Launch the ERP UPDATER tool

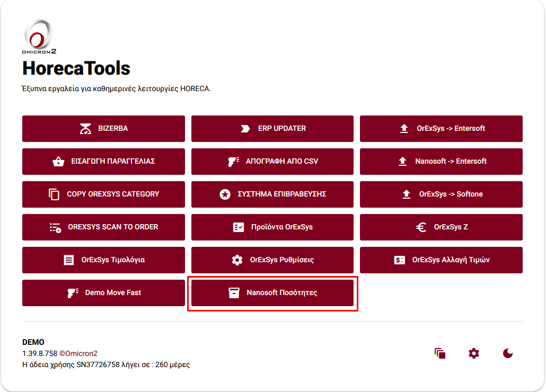pyautogui.click(x=272, y=129)
